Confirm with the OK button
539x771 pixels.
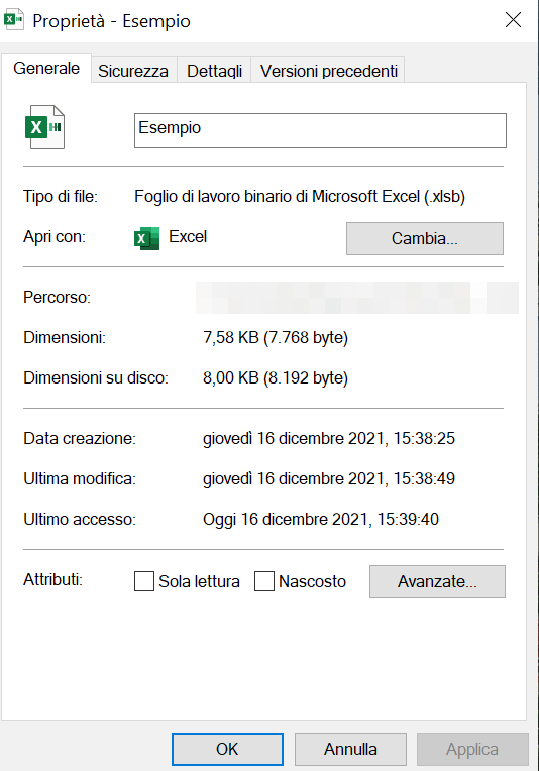pyautogui.click(x=228, y=749)
